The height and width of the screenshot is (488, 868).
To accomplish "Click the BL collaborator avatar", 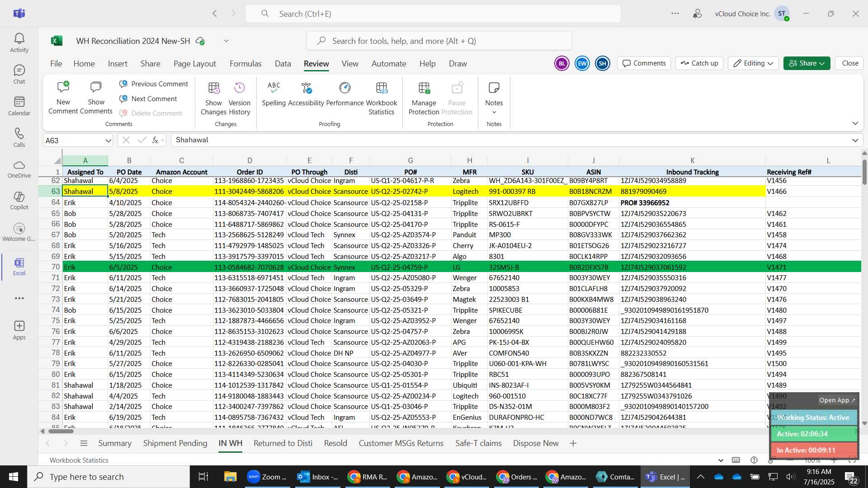I will [x=561, y=63].
